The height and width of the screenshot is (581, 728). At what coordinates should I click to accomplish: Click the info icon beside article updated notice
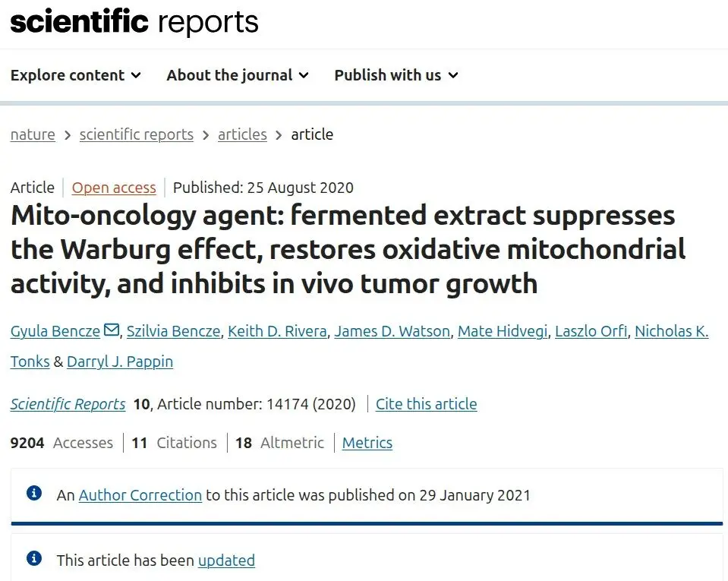pos(34,558)
